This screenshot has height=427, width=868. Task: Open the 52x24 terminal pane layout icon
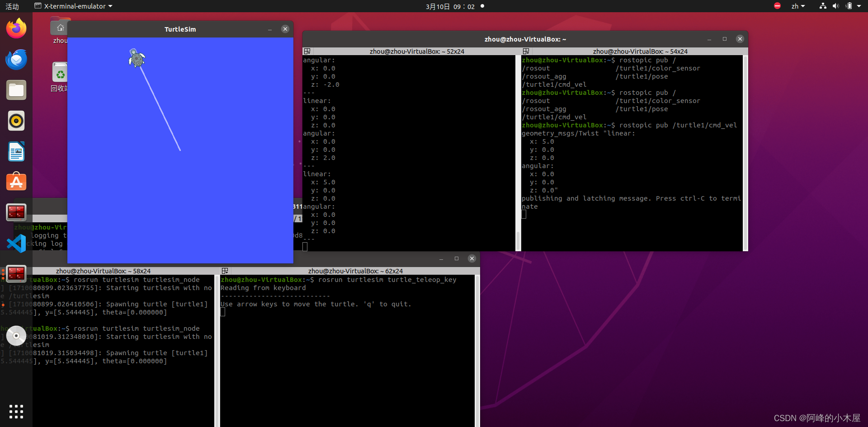tap(307, 52)
